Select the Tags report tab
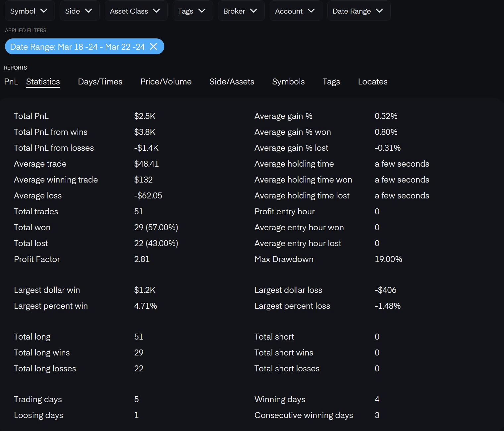The image size is (504, 431). pos(331,81)
